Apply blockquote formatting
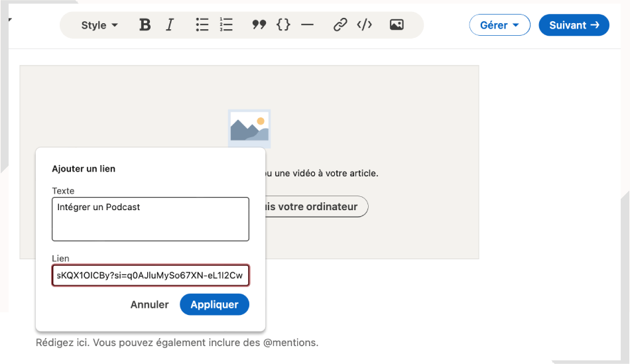This screenshot has width=630, height=364. [259, 25]
